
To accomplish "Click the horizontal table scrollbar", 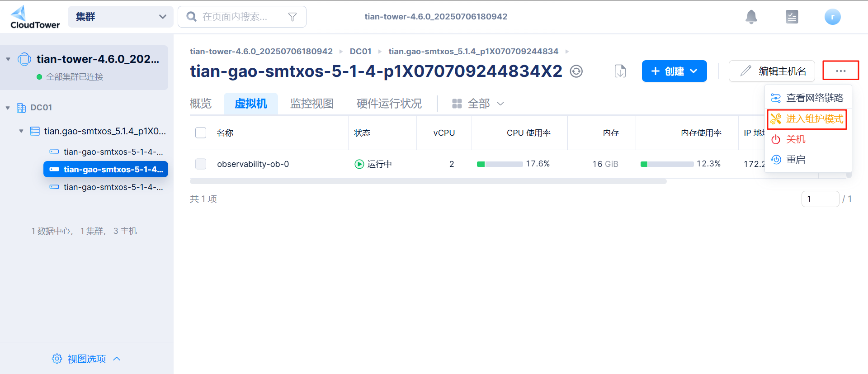I will point(428,181).
